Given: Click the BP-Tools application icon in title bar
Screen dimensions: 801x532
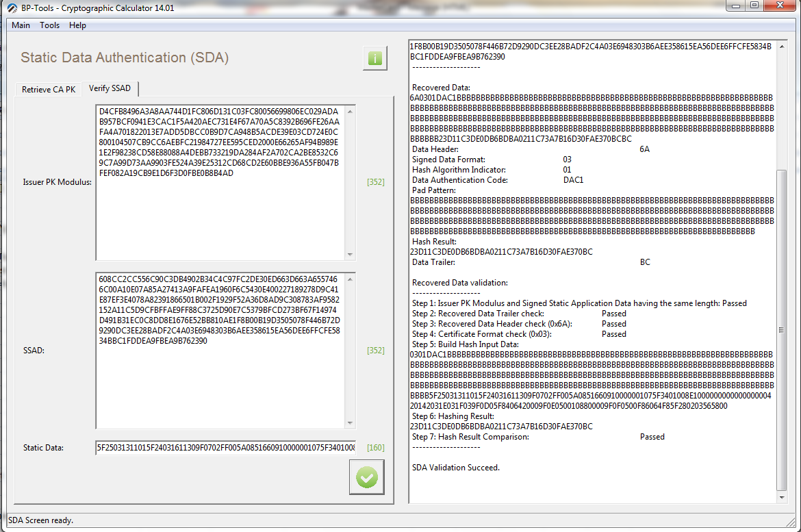Looking at the screenshot, I should coord(12,8).
